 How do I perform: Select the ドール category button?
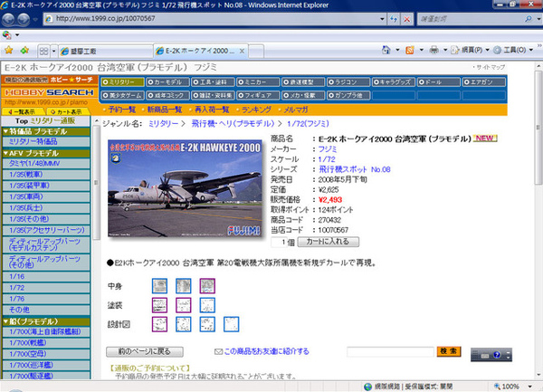pyautogui.click(x=439, y=82)
